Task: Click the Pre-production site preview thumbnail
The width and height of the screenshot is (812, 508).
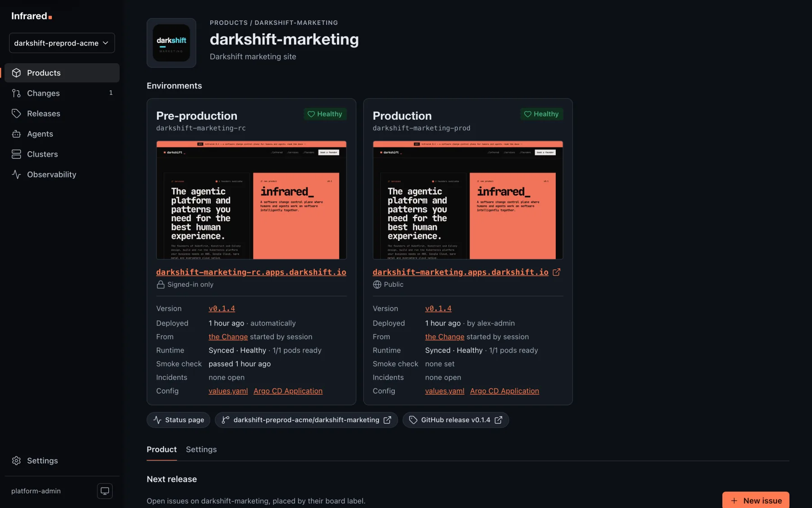Action: click(x=251, y=200)
